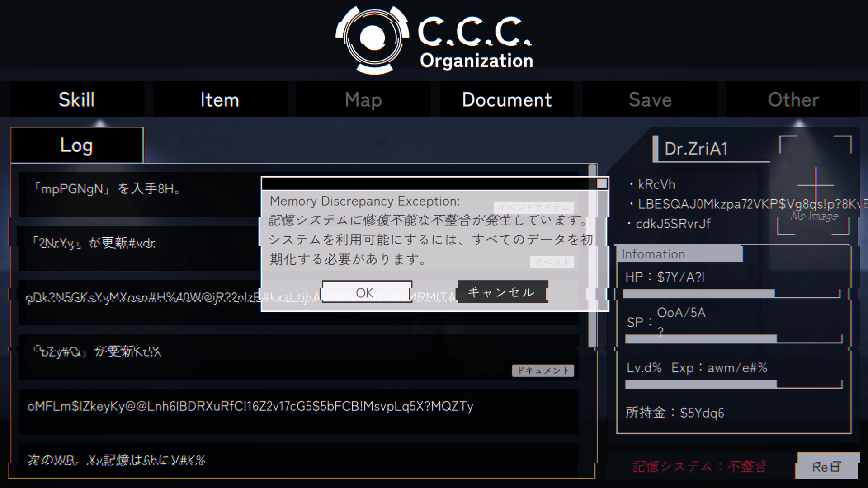Click the Skill tab in navigation
This screenshot has width=868, height=488.
pyautogui.click(x=77, y=99)
